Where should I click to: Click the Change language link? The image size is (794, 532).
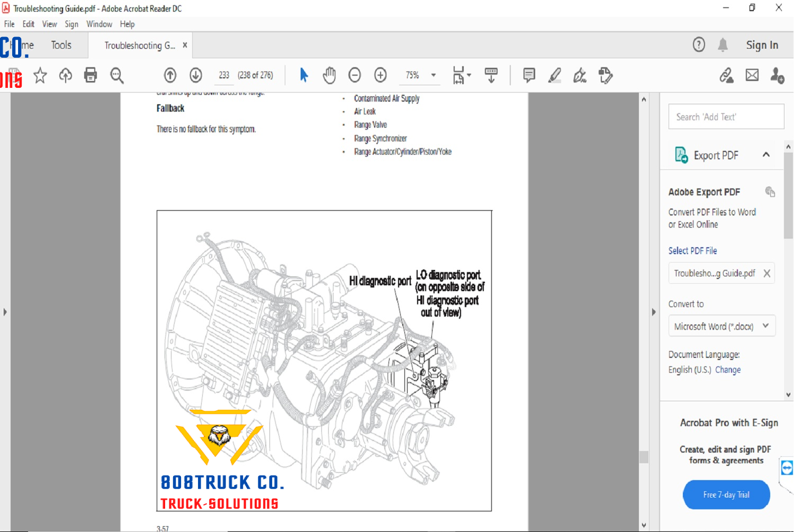(728, 369)
